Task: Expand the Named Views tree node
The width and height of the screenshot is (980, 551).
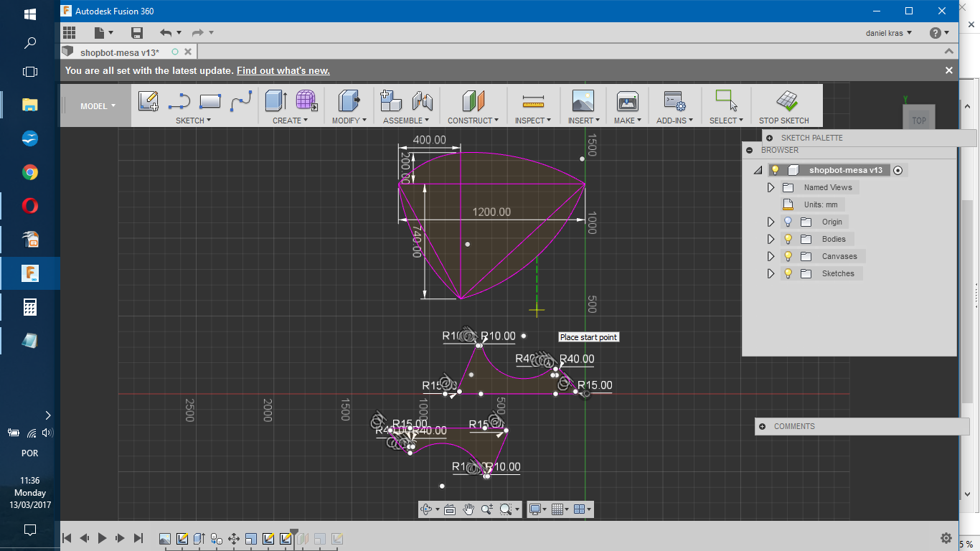Action: coord(771,187)
